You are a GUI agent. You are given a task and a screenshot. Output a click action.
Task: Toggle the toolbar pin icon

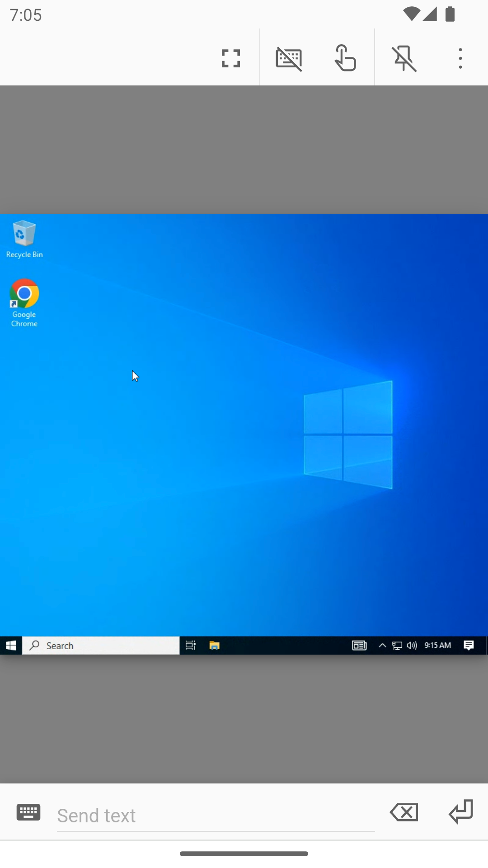coord(404,58)
